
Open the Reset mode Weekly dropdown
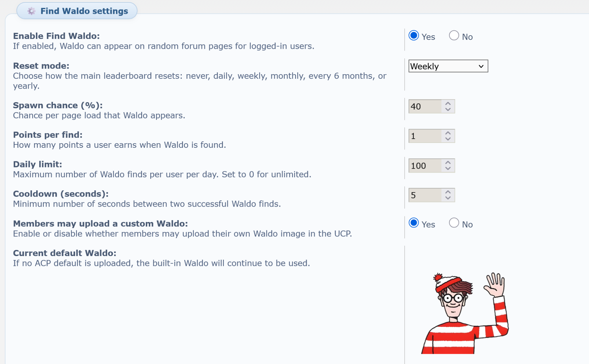coord(448,66)
